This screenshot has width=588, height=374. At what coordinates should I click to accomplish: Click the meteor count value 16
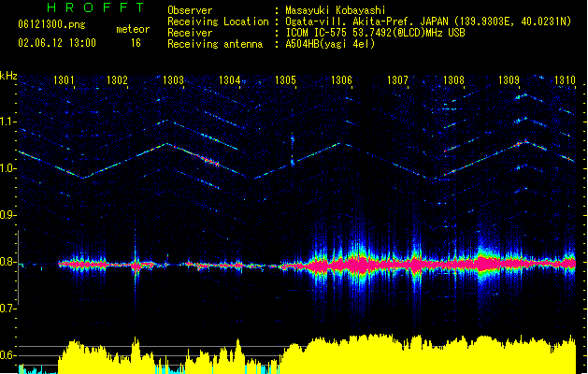pyautogui.click(x=136, y=43)
